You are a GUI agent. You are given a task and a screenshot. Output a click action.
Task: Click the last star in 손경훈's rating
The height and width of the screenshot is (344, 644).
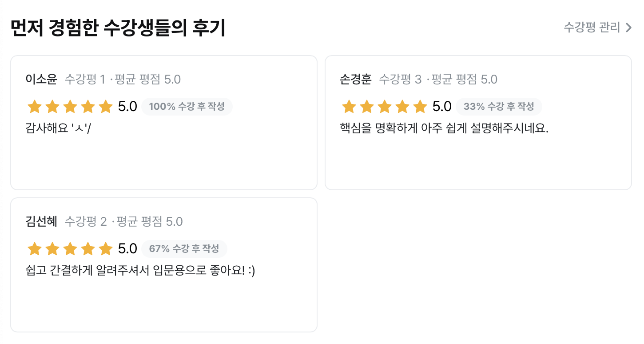point(420,106)
